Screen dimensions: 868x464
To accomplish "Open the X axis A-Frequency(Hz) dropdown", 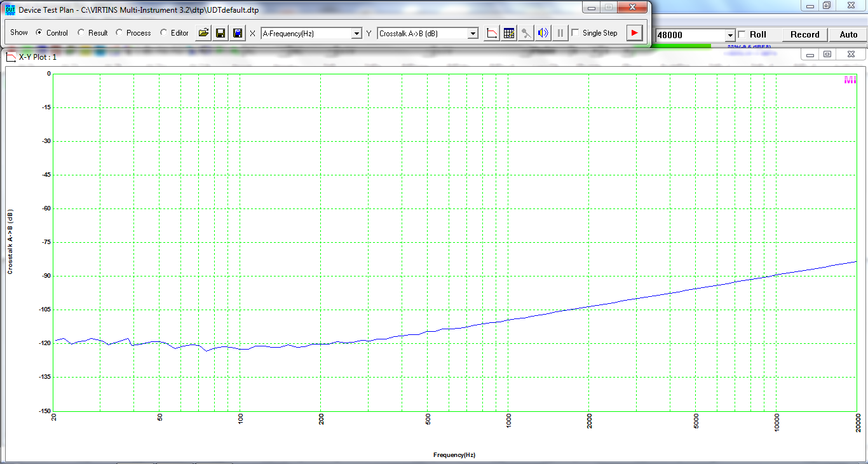I will 356,33.
